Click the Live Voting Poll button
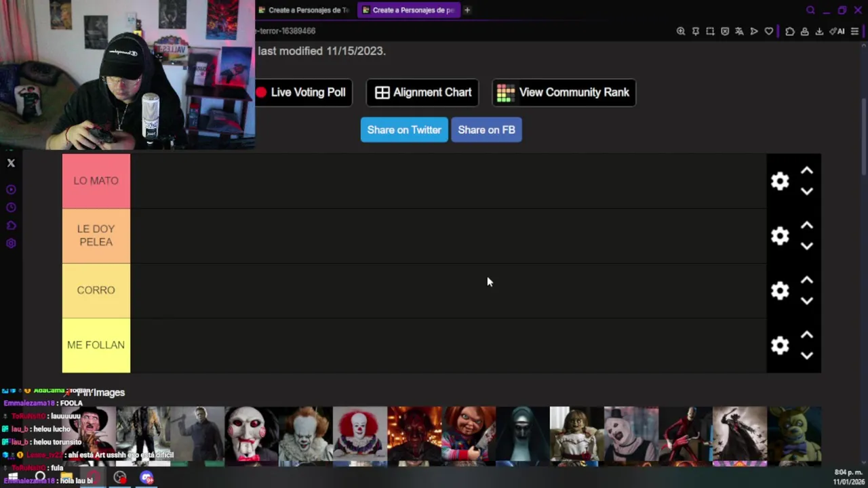The image size is (868, 488). [303, 92]
